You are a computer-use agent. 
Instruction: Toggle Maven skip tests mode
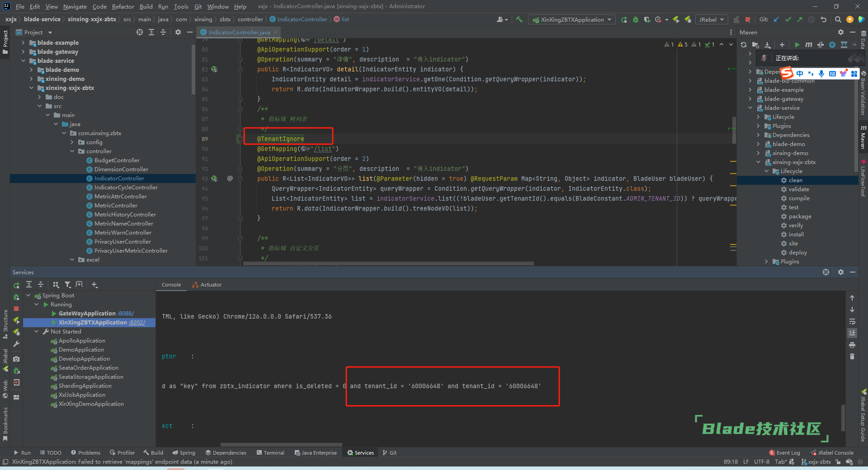pos(832,45)
